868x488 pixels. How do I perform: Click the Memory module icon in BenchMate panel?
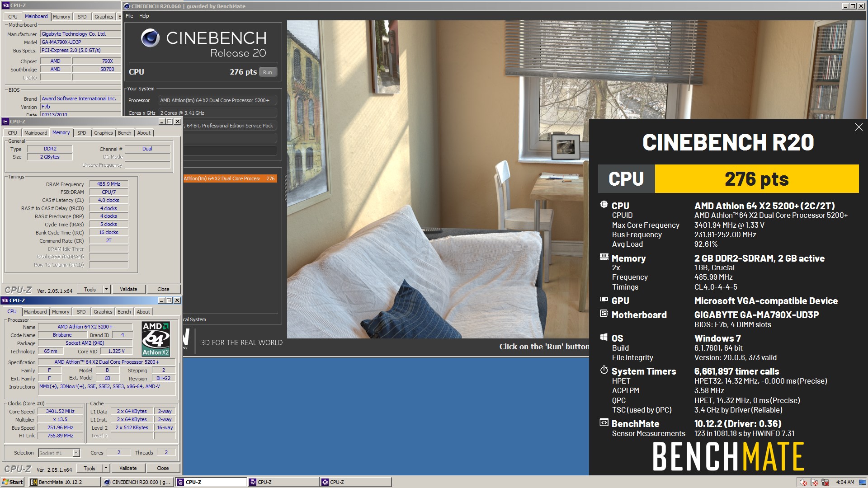click(x=604, y=257)
